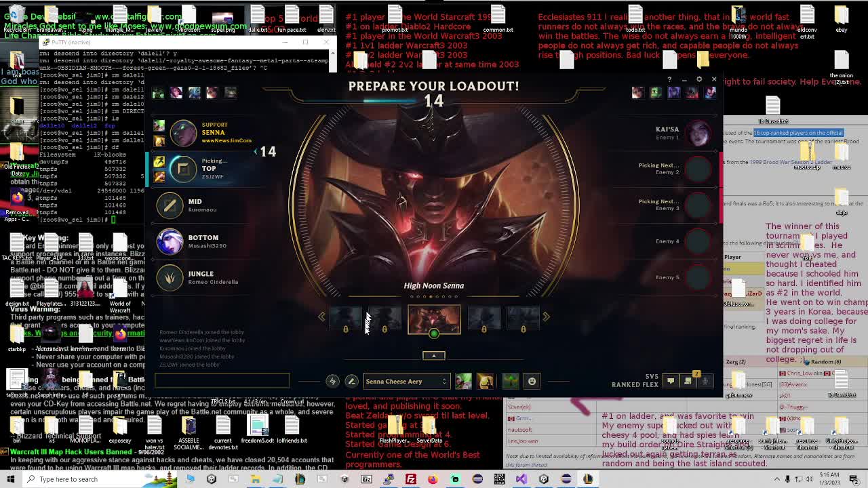Click Kai'Sa Enemy 1 portrait
The image size is (868, 488).
pyautogui.click(x=698, y=133)
